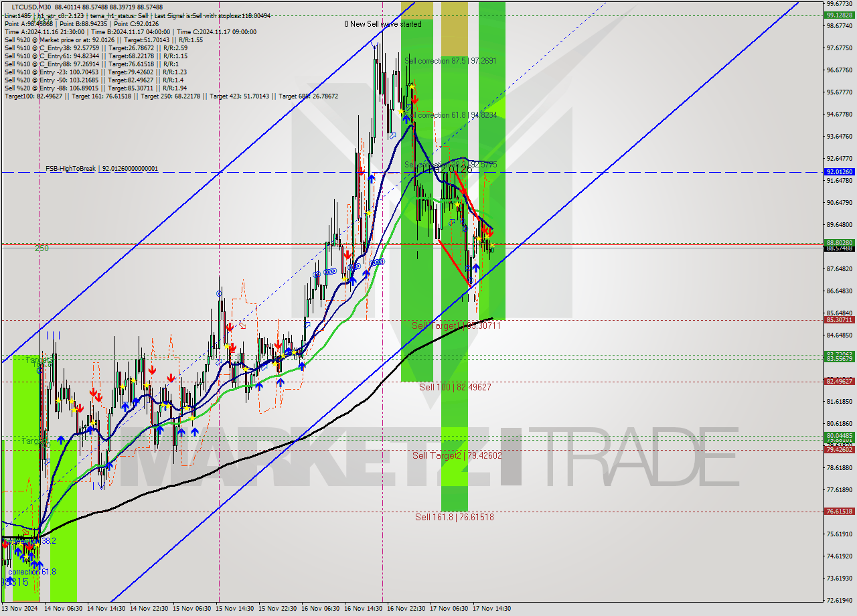857x616 pixels.
Task: Select the 'Point A:98.45868' info text
Action: click(28, 23)
